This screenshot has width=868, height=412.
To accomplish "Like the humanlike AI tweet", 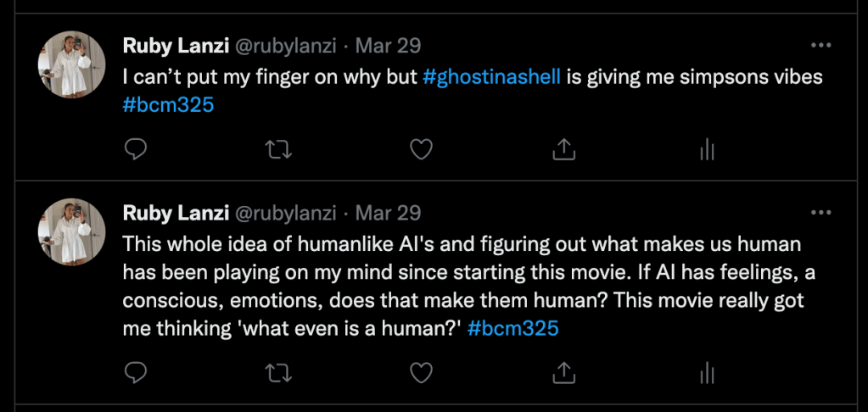I will tap(421, 372).
